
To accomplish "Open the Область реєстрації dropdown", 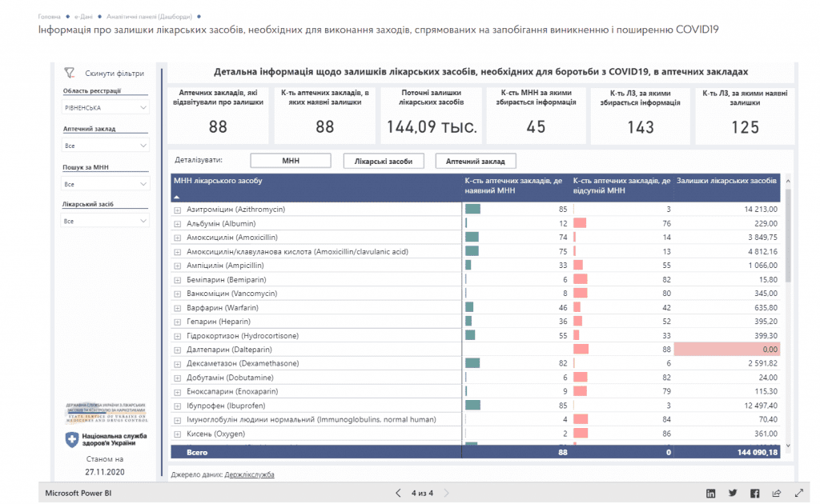I will pos(106,107).
